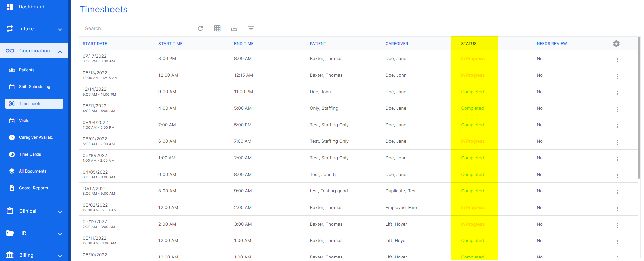The width and height of the screenshot is (644, 261).
Task: Select patient 'test, Testing good' cell
Action: point(328,191)
